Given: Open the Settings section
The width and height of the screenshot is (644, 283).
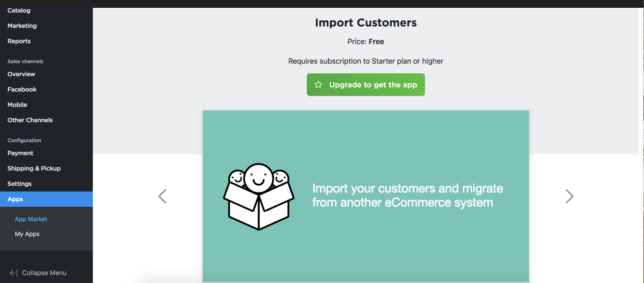Looking at the screenshot, I should pyautogui.click(x=20, y=184).
